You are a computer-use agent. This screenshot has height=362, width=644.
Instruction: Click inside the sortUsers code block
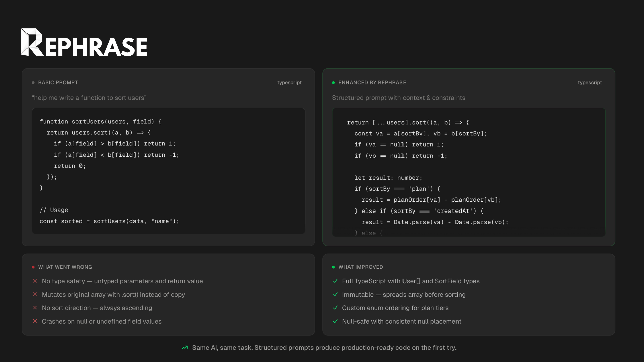click(x=168, y=171)
